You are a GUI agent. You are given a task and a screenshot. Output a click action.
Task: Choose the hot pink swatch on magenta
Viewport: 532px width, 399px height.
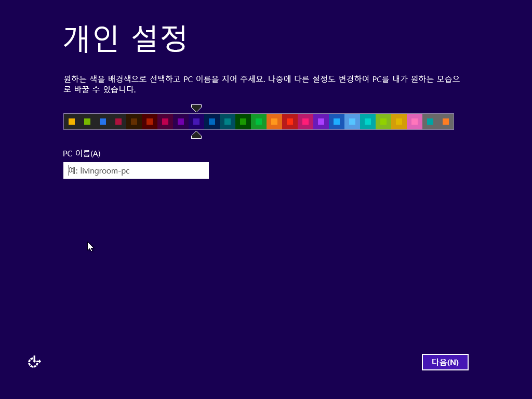tap(305, 122)
